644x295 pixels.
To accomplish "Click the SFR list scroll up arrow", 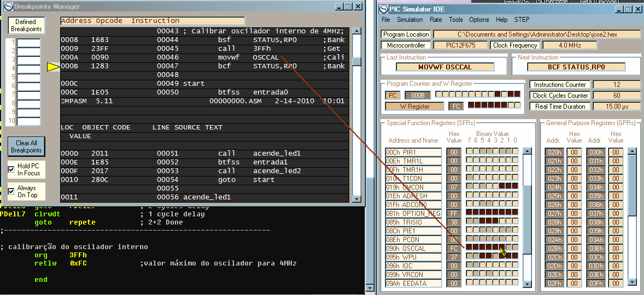I will tap(527, 151).
